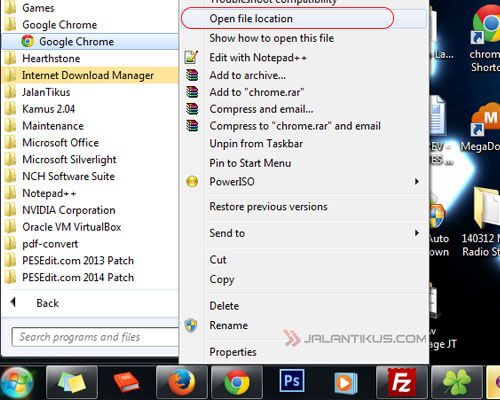Click WinRAR icon beside Compress and email
The image size is (500, 400).
click(192, 109)
